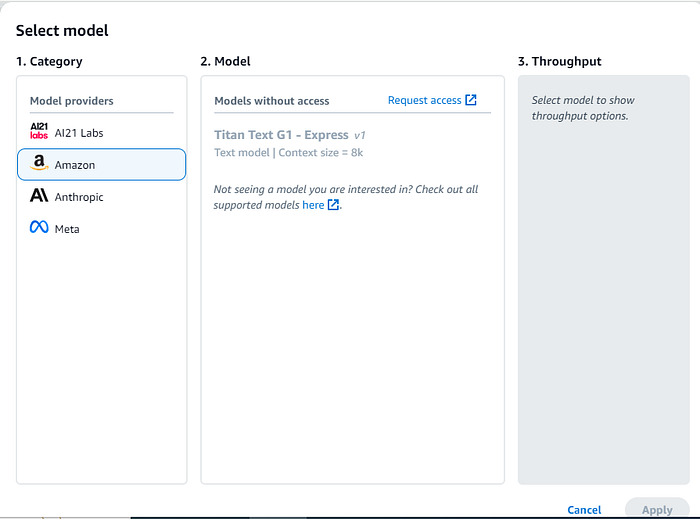Click the Apply button

coord(657,510)
